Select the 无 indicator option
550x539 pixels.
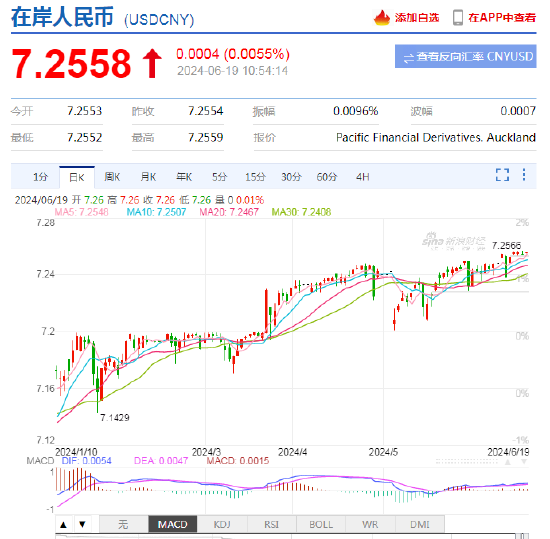[123, 525]
